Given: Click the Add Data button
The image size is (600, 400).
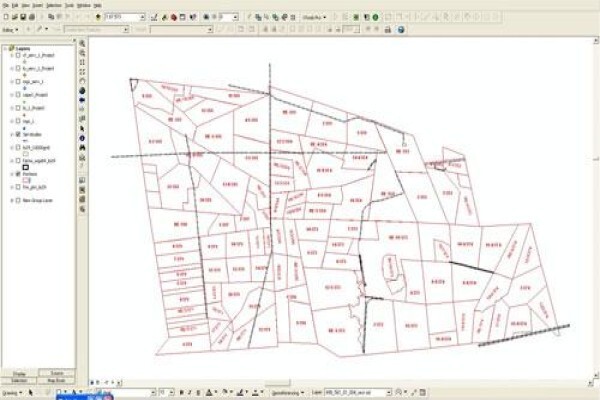Looking at the screenshot, I should point(98,17).
